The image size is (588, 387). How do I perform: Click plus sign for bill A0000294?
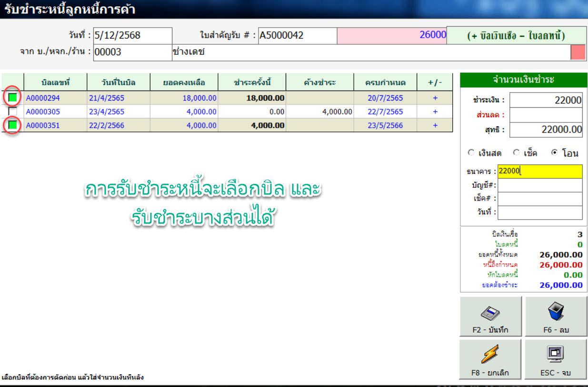(435, 98)
